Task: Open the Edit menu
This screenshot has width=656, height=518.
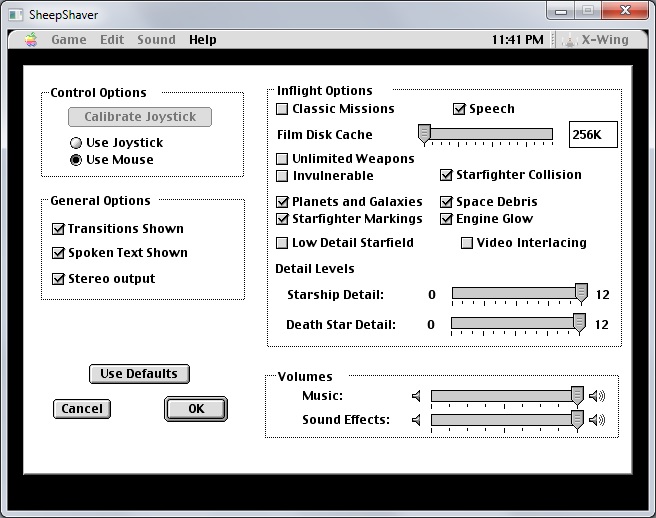Action: [112, 40]
